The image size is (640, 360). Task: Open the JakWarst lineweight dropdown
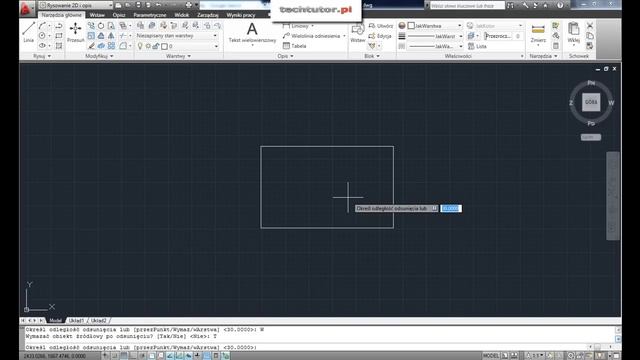pyautogui.click(x=435, y=36)
